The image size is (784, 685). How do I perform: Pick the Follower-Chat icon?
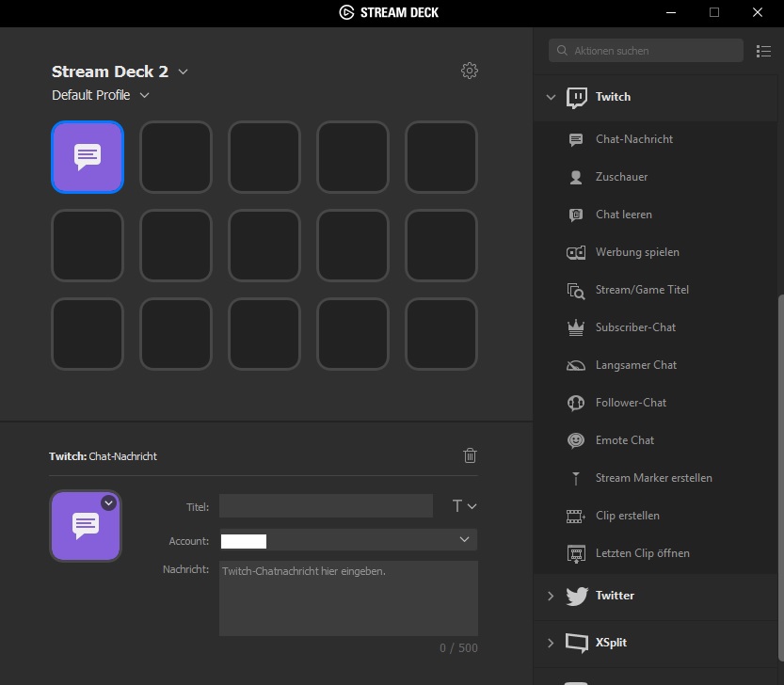[x=576, y=403]
